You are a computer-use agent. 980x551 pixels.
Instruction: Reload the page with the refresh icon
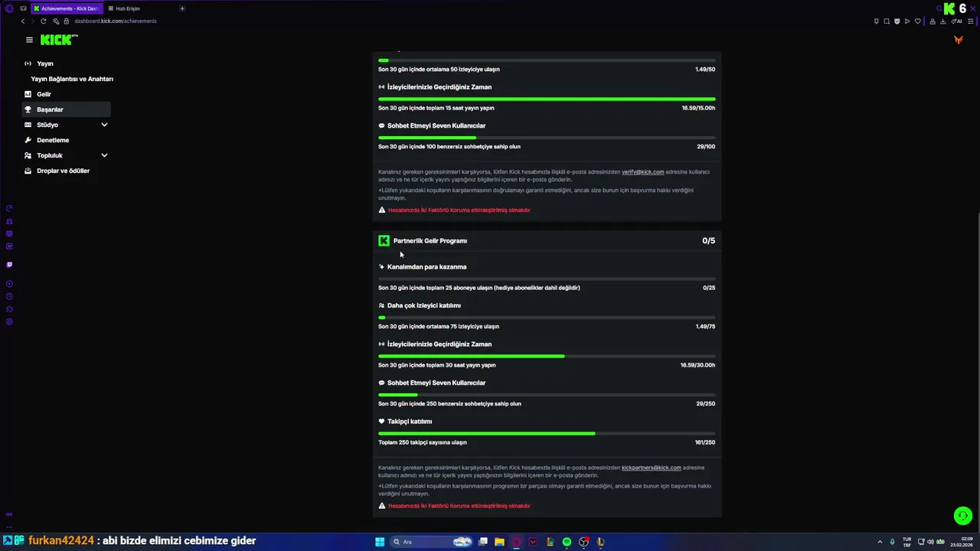(x=44, y=21)
